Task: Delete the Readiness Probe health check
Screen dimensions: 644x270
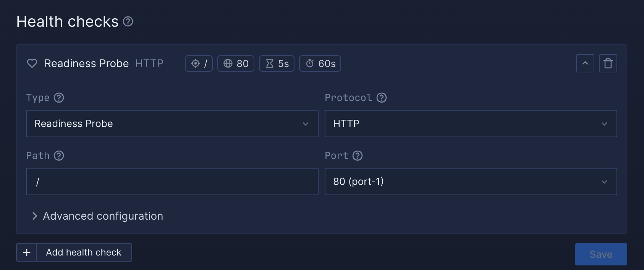Action: click(x=608, y=63)
